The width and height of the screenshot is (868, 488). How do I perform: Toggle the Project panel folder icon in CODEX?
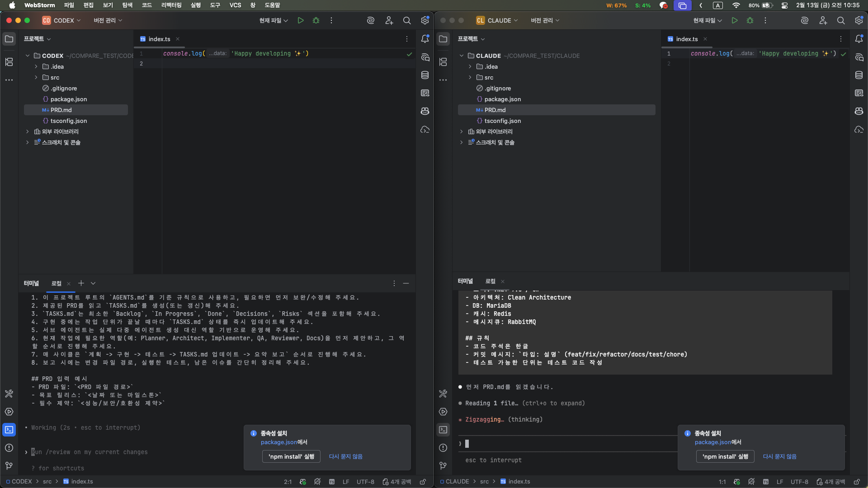(9, 39)
